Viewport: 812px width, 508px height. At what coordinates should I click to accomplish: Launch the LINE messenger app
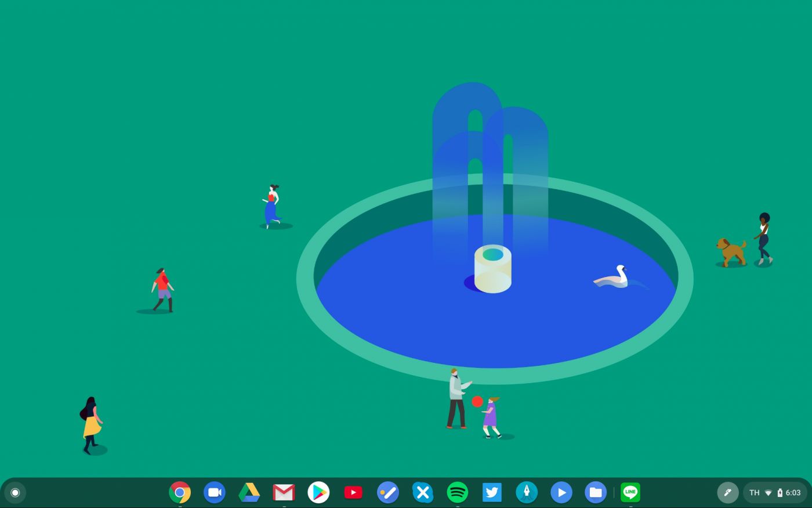630,492
